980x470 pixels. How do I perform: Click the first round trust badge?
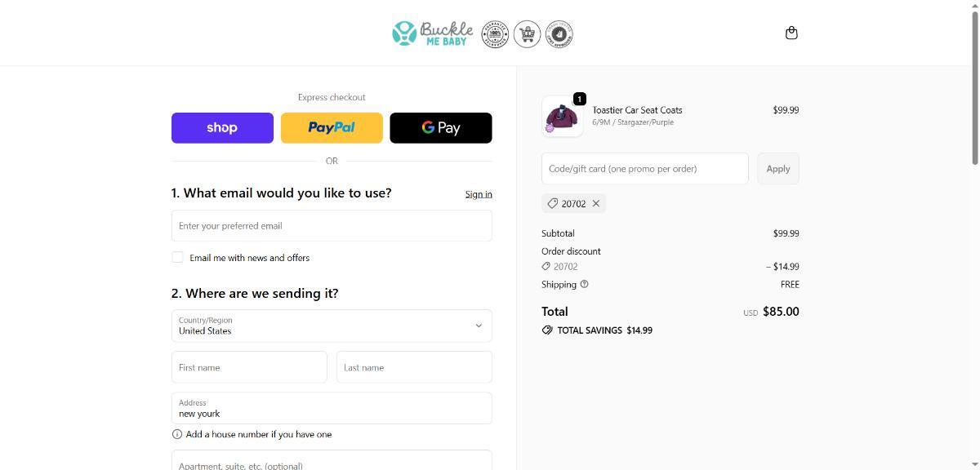[495, 34]
